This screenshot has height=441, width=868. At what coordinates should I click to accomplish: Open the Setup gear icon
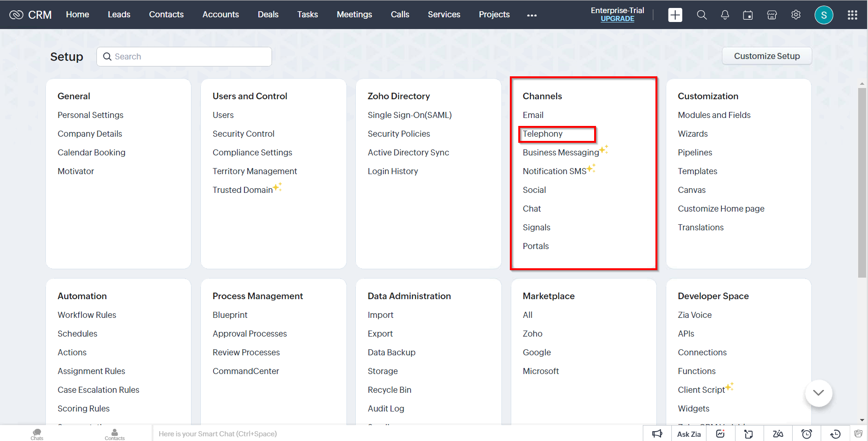point(796,15)
